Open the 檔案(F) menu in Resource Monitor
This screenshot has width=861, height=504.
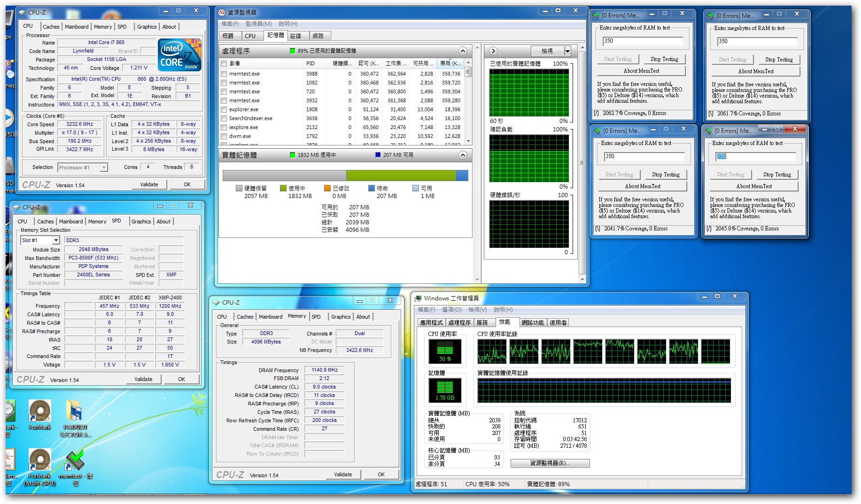[x=230, y=23]
